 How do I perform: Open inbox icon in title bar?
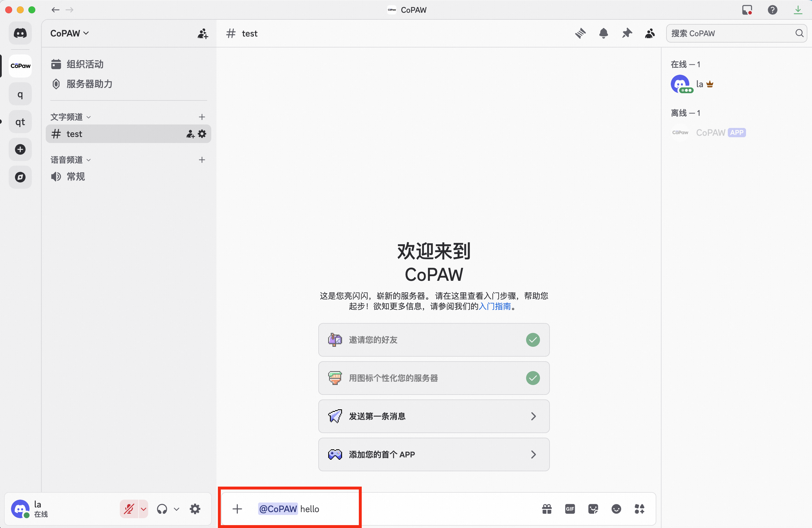747,10
